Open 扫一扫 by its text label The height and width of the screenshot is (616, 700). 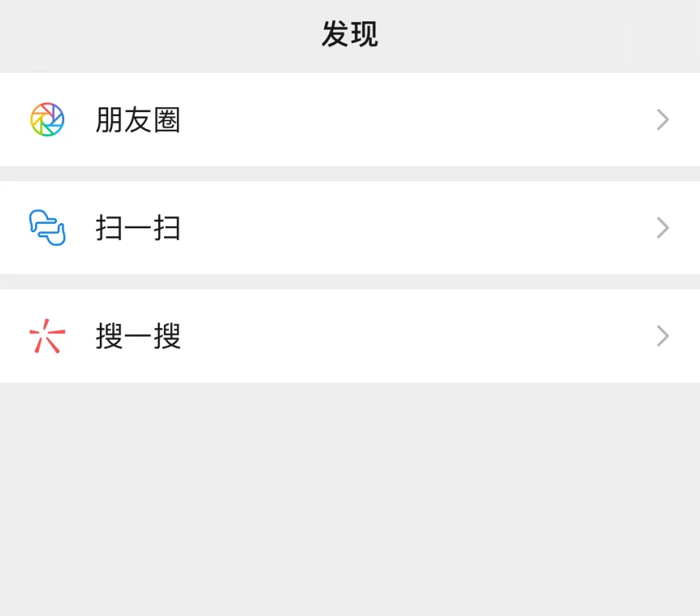click(138, 228)
